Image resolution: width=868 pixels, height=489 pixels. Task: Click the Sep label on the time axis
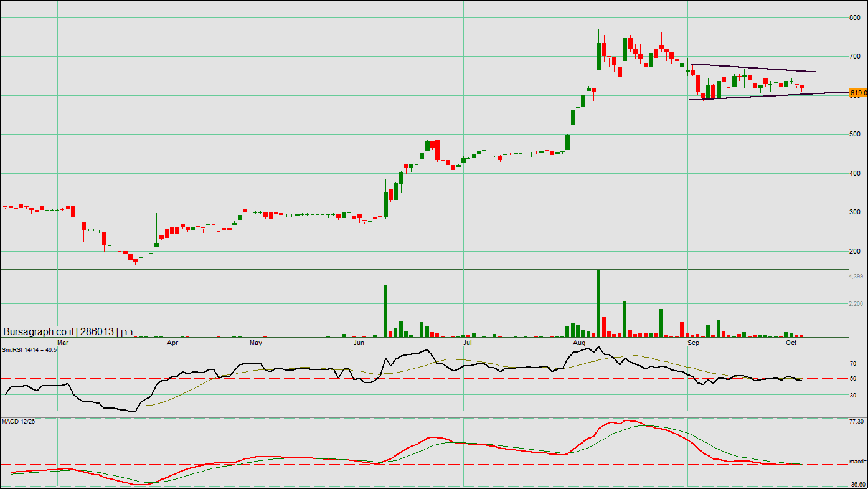click(x=693, y=343)
